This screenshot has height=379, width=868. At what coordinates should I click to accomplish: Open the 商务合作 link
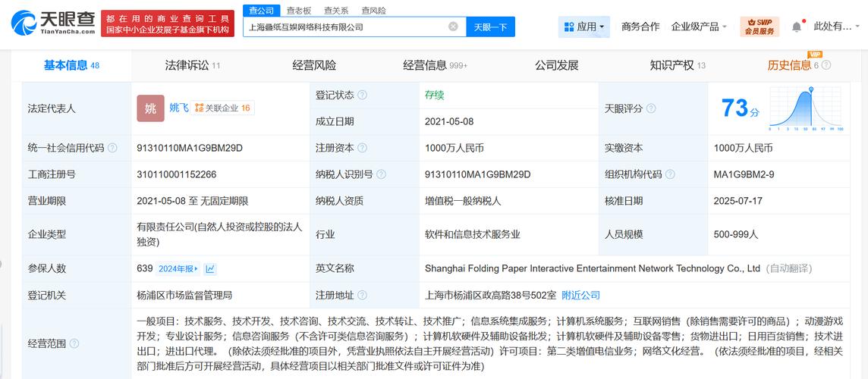pos(640,26)
